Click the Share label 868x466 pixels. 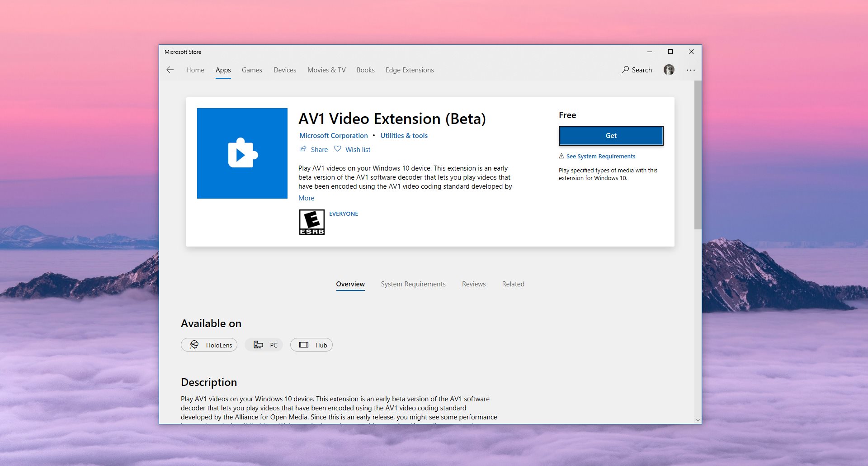tap(319, 150)
